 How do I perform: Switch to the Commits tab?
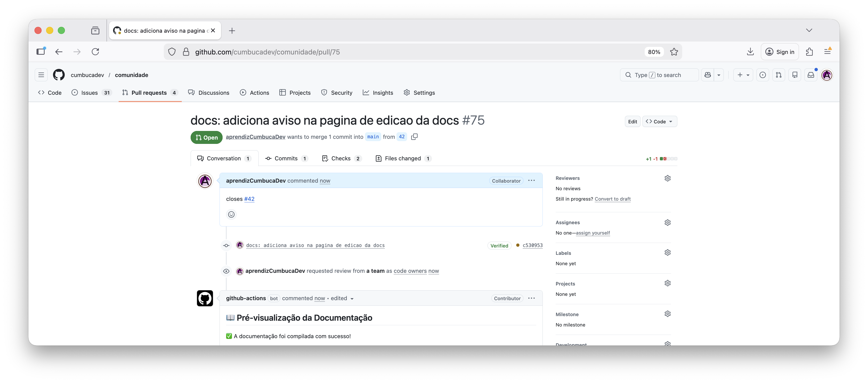click(x=287, y=158)
